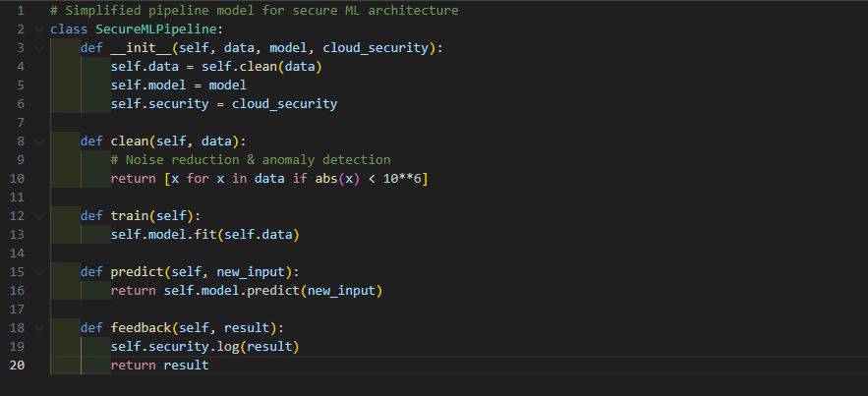The width and height of the screenshot is (868, 396).
Task: Collapse the __init__ method fold arrow
Action: (39, 48)
